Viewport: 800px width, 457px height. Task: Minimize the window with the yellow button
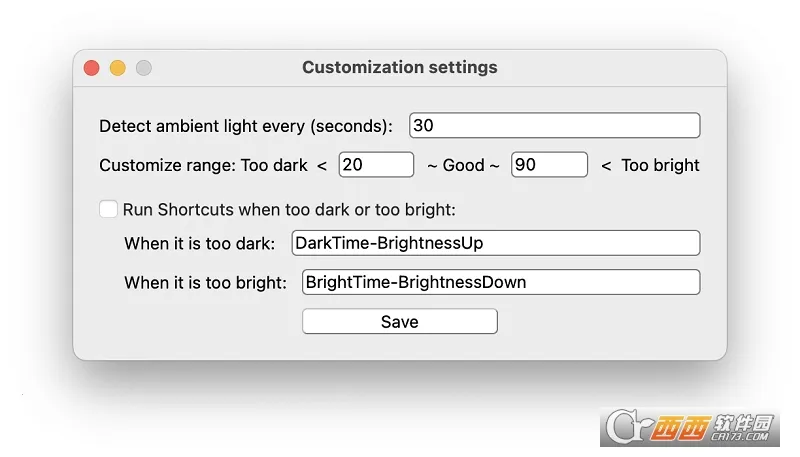(117, 68)
